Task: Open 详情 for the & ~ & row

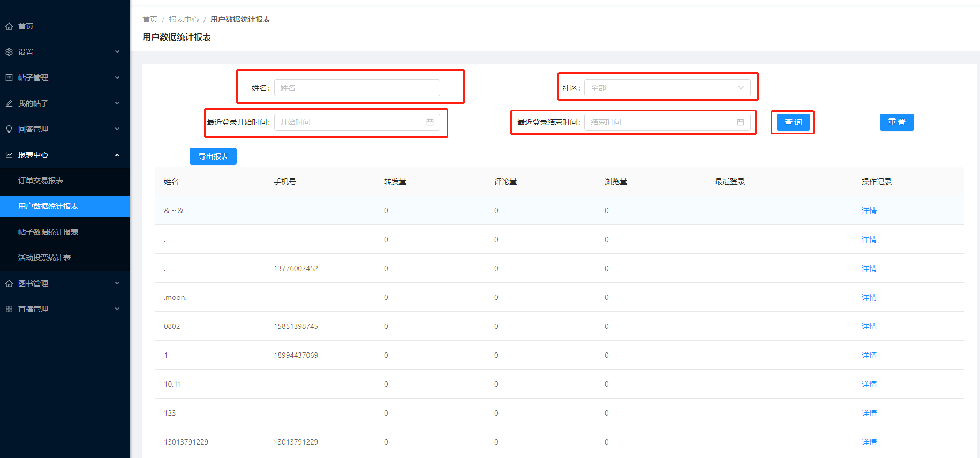Action: click(x=869, y=211)
